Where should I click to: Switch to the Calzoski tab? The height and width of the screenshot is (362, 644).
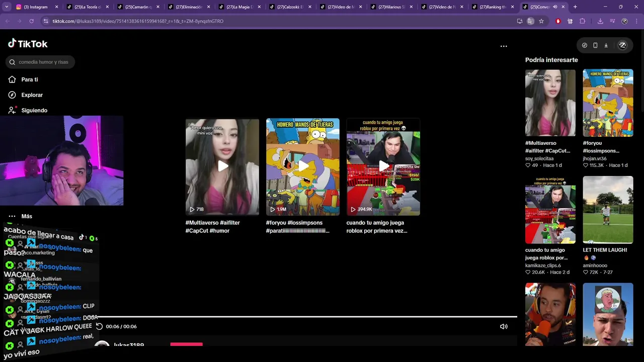coord(290,7)
